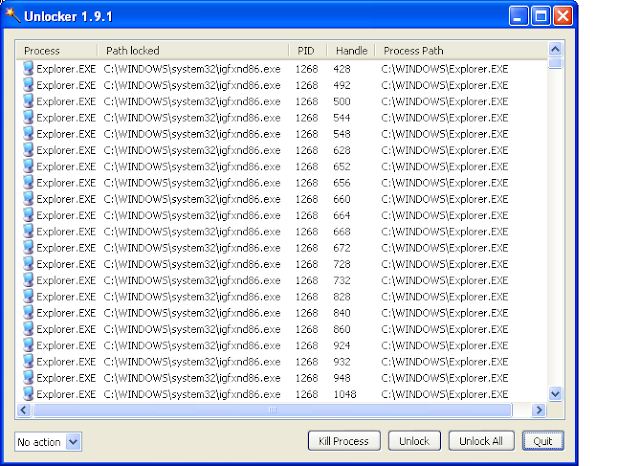Select handle value 492 cell

342,85
